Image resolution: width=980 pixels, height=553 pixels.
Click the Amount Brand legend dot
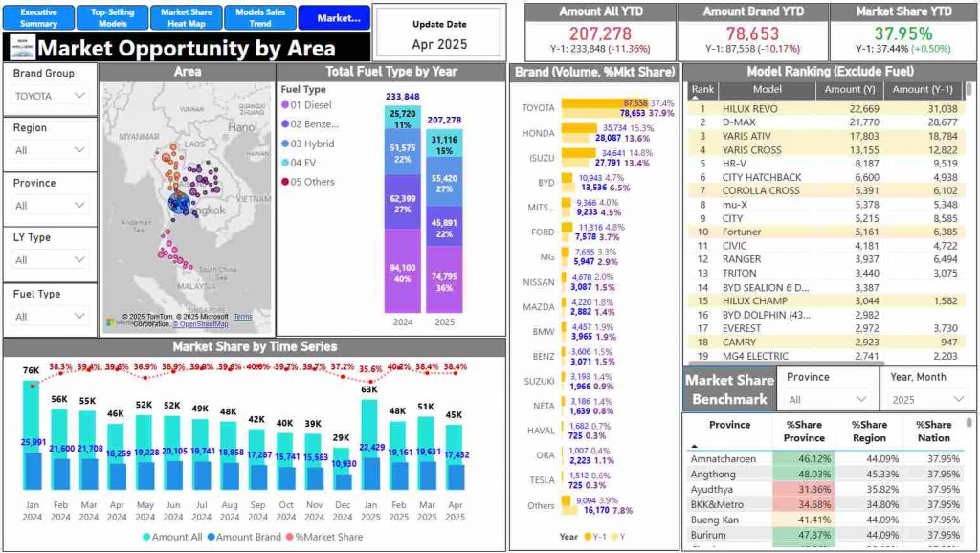[x=212, y=537]
